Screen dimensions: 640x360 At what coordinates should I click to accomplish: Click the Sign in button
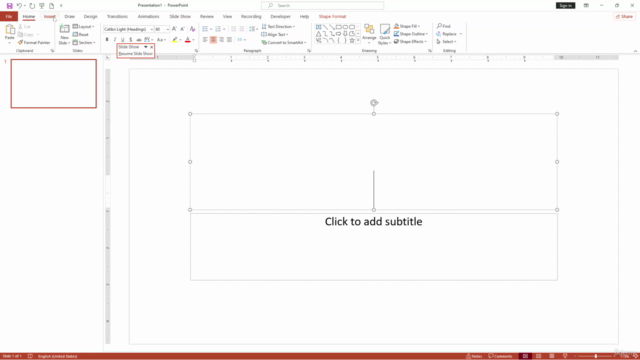[x=565, y=6]
